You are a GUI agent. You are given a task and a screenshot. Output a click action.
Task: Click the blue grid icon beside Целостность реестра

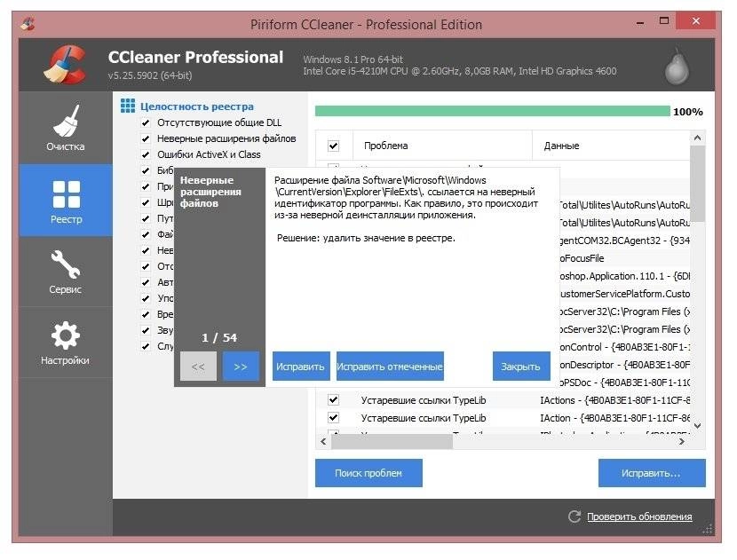tap(127, 106)
